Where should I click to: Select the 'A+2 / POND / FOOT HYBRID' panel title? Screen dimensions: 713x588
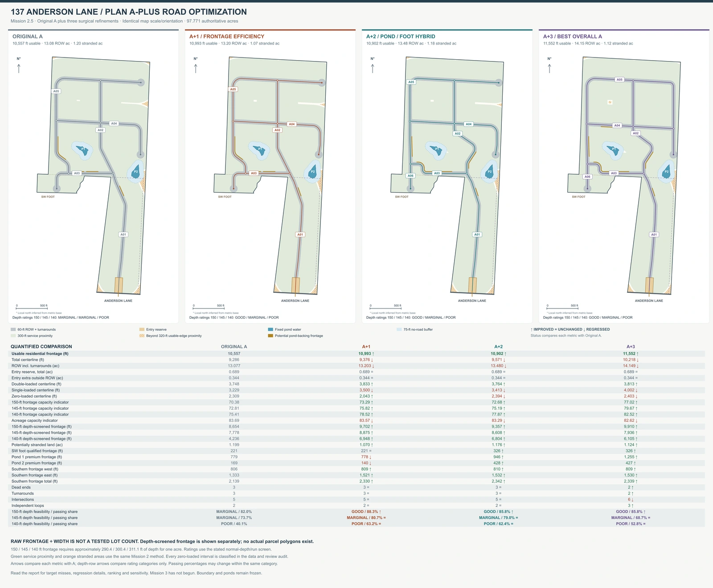(x=401, y=37)
